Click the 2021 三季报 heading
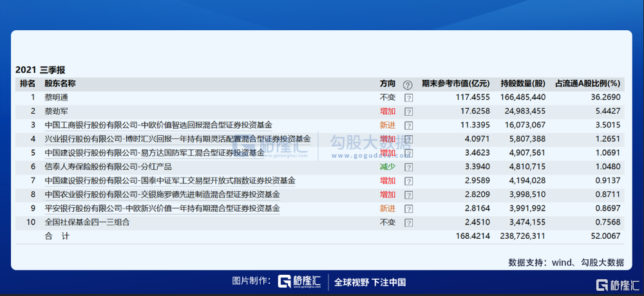The image size is (644, 296). coord(40,69)
